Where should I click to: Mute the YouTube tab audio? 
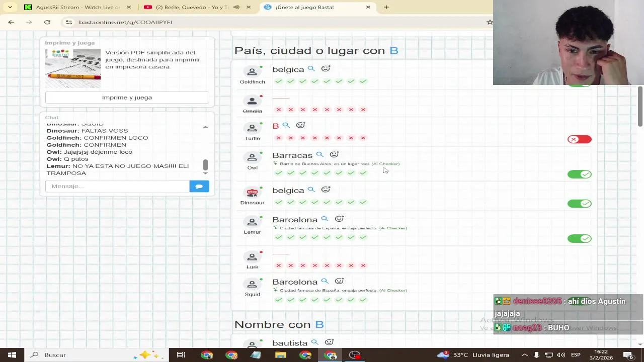pos(236,7)
